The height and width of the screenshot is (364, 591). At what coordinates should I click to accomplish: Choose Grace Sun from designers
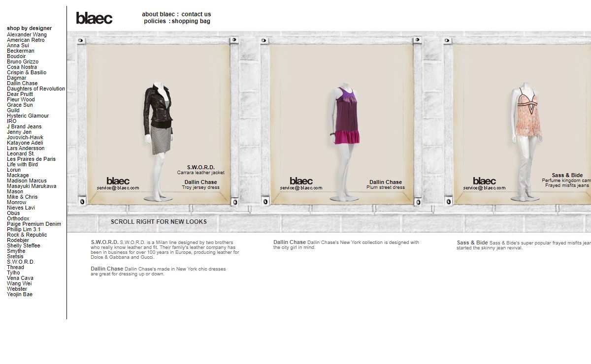click(x=20, y=105)
